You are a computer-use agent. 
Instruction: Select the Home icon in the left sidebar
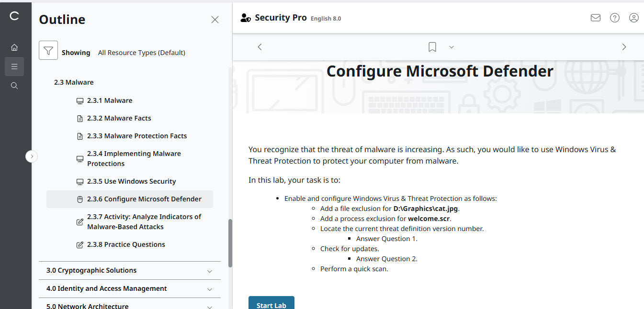click(14, 47)
